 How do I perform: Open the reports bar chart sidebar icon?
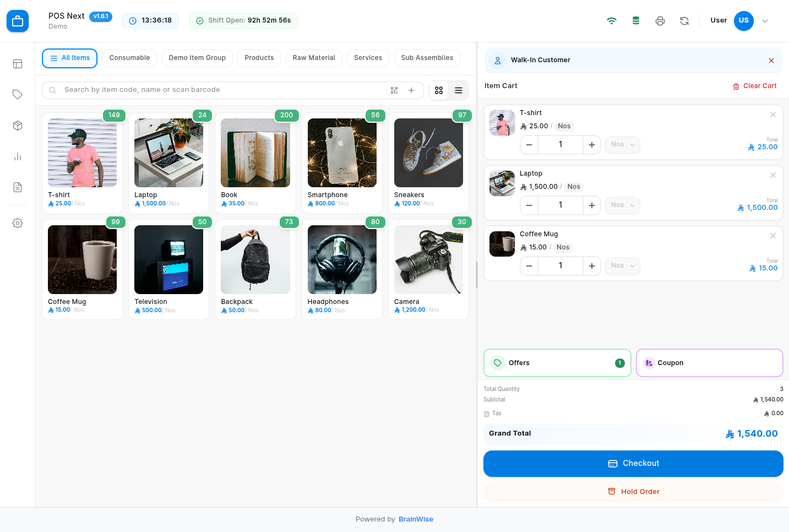point(18,156)
